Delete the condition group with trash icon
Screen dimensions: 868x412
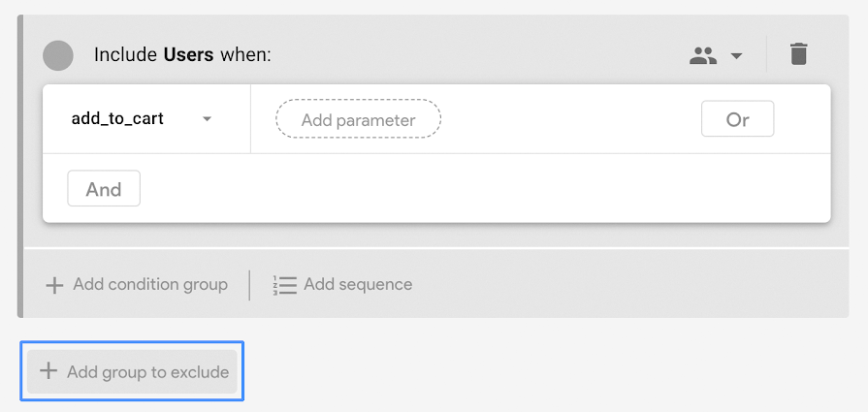[798, 54]
